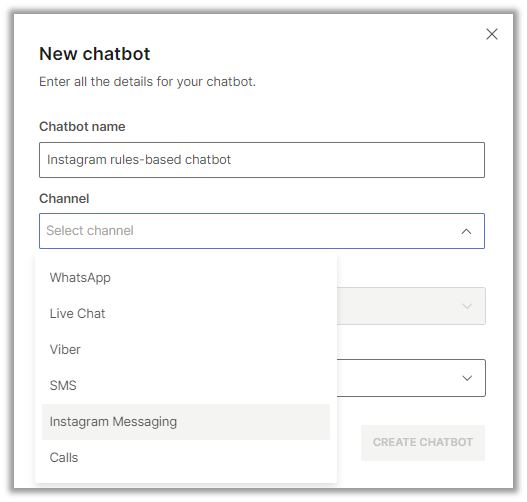Click the New chatbot heading
Screen dimensions: 527x502
pos(94,54)
